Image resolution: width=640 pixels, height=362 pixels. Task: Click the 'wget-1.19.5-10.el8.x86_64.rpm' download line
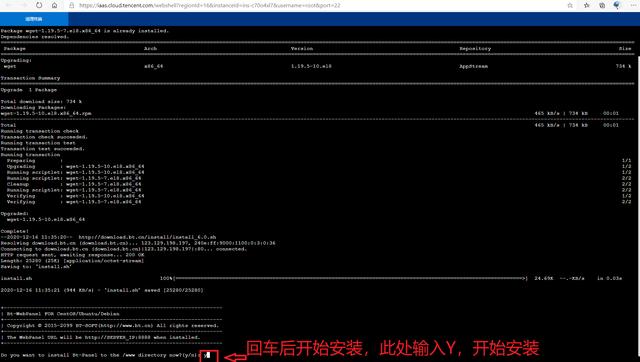point(46,113)
